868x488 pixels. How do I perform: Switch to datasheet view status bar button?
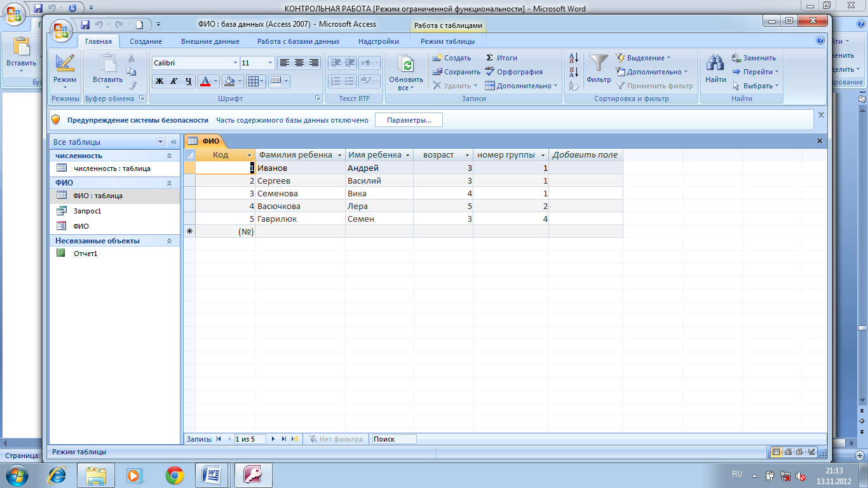776,452
